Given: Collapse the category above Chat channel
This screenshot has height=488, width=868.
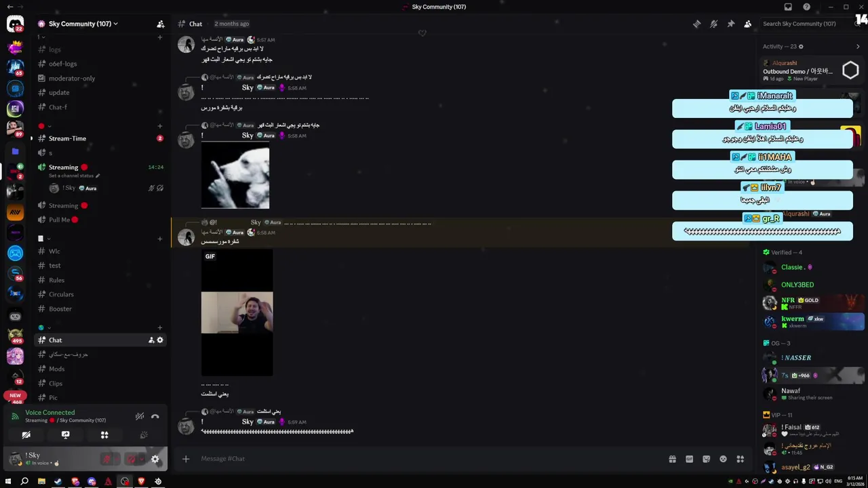Looking at the screenshot, I should pos(45,328).
